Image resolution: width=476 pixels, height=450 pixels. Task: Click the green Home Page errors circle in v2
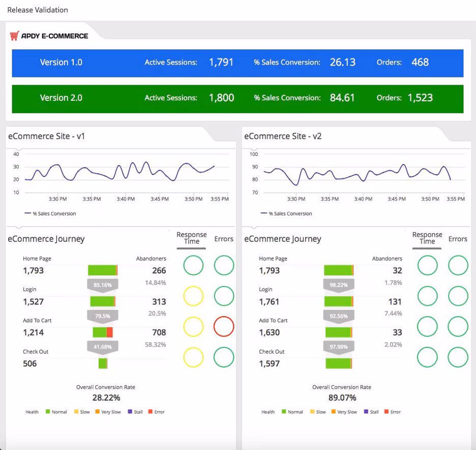point(458,265)
